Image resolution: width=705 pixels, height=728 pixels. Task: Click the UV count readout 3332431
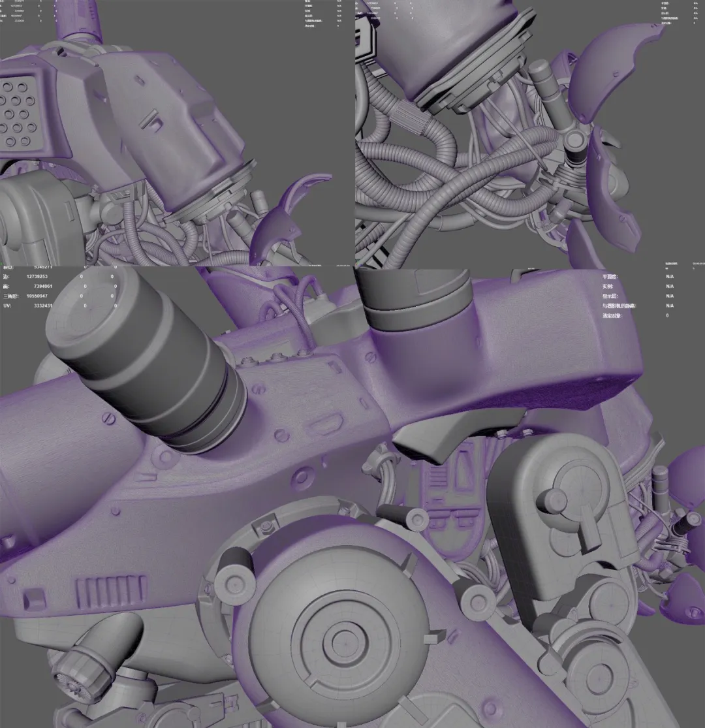click(x=44, y=305)
